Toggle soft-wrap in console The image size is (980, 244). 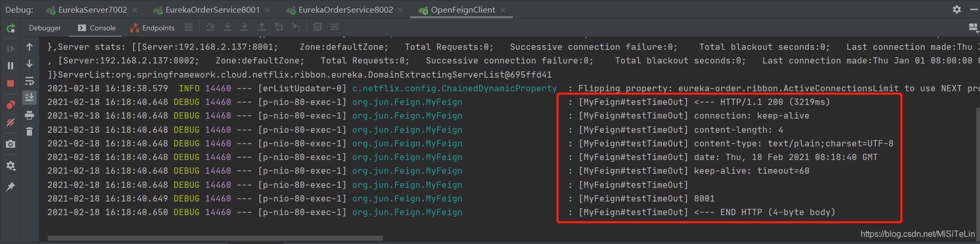[x=29, y=81]
